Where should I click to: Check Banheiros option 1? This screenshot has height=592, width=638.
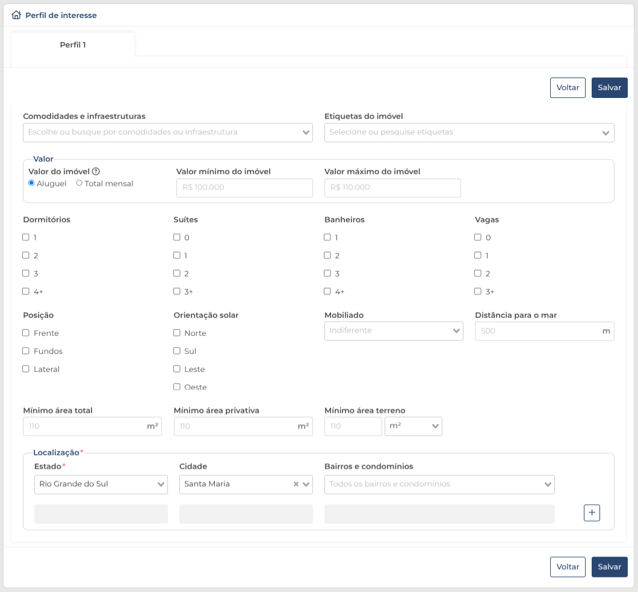327,237
